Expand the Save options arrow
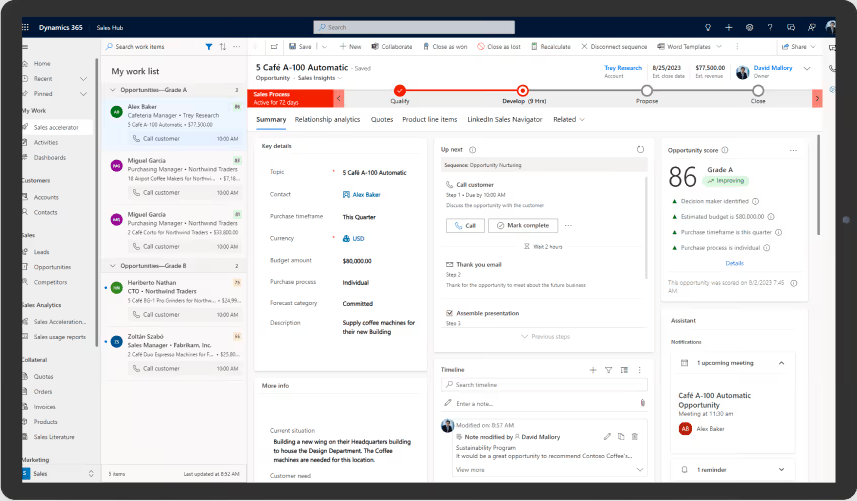 (x=325, y=47)
